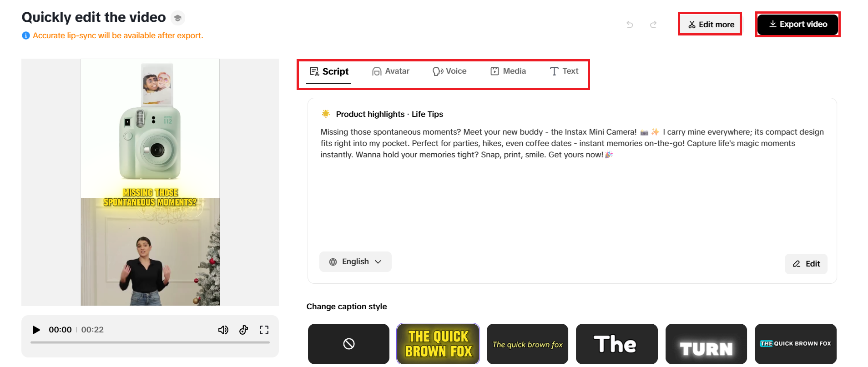Select the no-caption style option
The image size is (868, 367).
(348, 344)
